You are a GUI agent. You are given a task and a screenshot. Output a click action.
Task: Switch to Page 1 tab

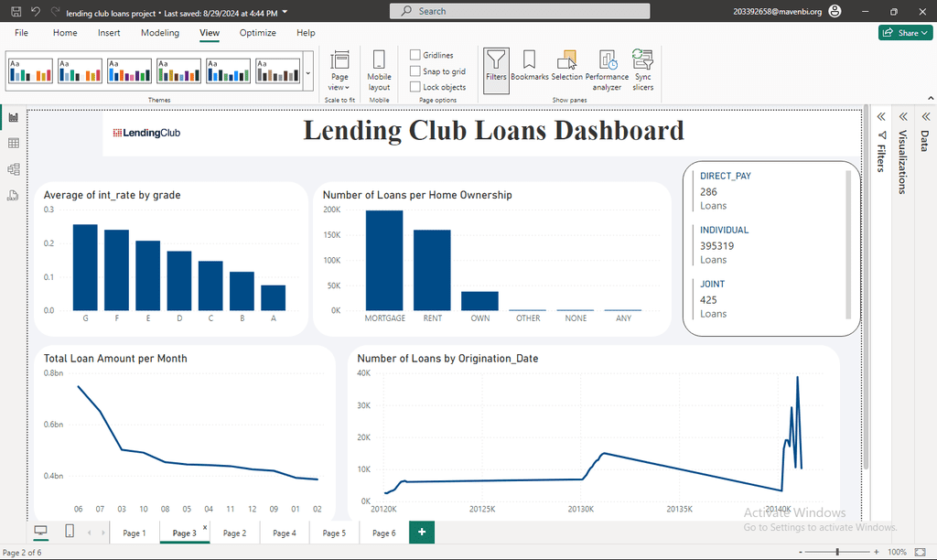point(134,533)
